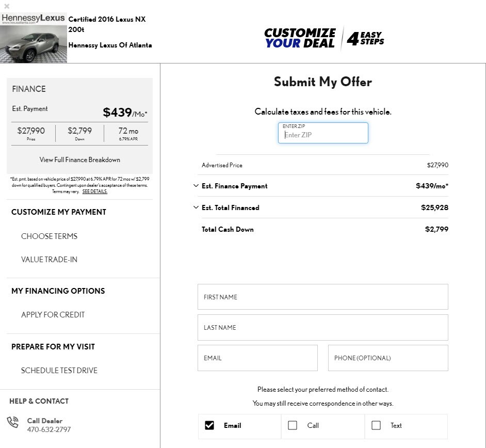This screenshot has width=486, height=448.
Task: Click the SEE DETAILS link
Action: 95,191
